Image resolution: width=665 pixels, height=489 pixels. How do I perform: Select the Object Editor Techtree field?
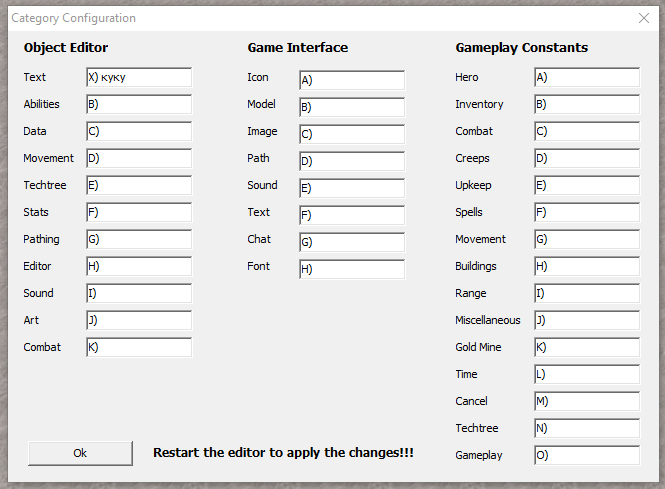(x=139, y=186)
